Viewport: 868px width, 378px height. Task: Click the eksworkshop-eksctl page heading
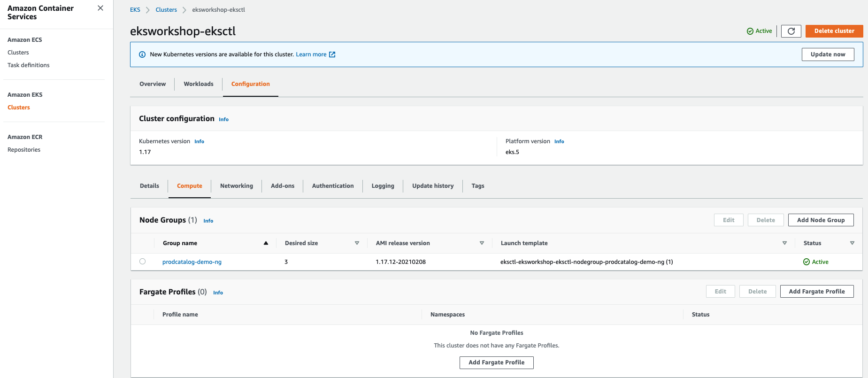183,31
